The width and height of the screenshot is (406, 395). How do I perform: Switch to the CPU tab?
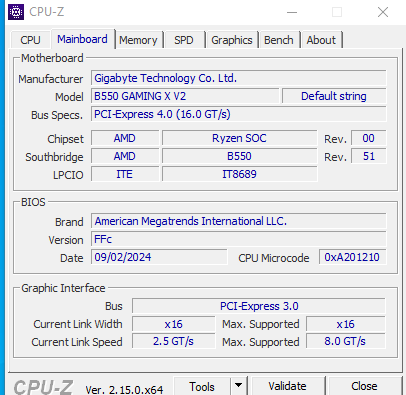[x=30, y=40]
